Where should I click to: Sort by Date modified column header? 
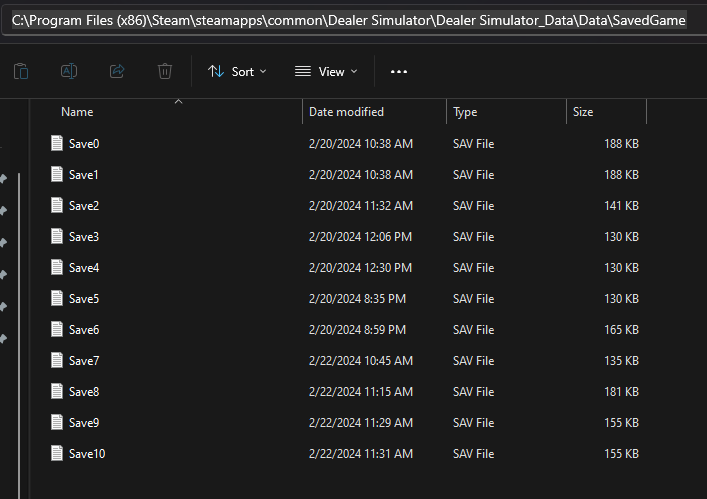click(346, 112)
